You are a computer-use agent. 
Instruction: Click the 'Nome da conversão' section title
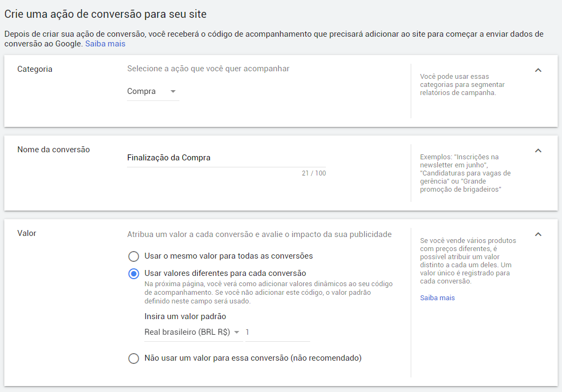53,150
